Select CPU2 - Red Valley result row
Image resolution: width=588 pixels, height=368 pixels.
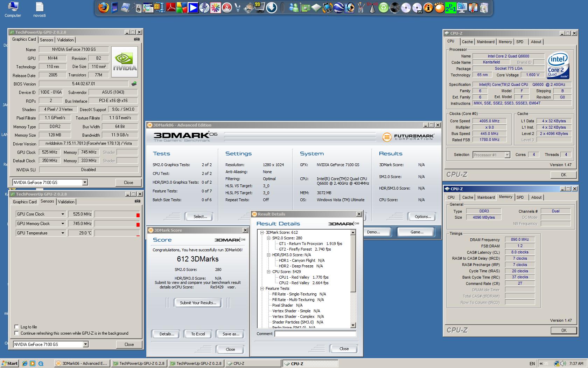304,283
